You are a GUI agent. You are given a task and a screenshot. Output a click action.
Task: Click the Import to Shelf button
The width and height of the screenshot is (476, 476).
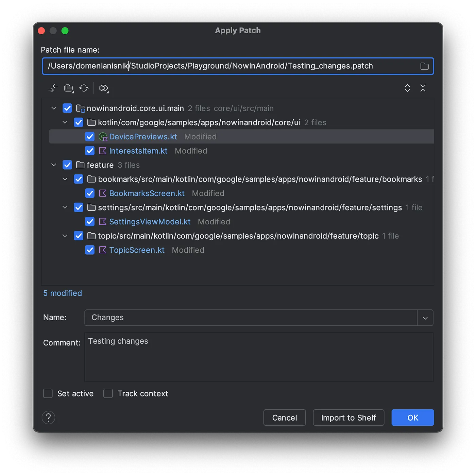(348, 418)
